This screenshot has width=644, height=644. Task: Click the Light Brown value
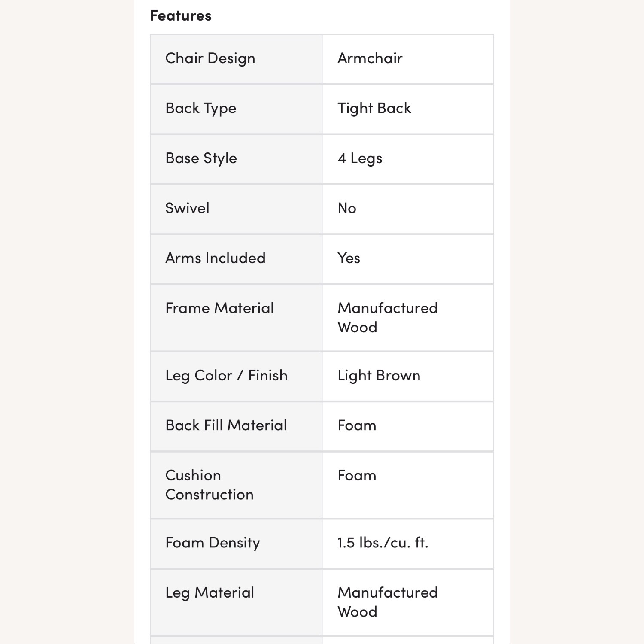pos(379,376)
